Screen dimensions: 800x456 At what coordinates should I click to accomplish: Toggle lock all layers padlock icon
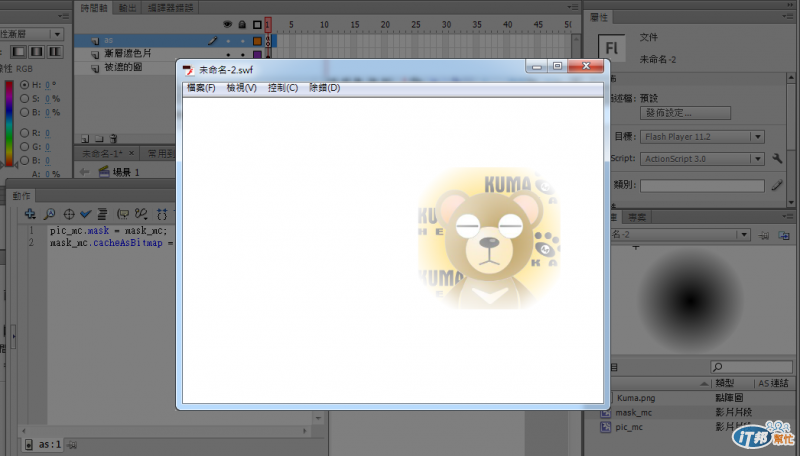(242, 24)
